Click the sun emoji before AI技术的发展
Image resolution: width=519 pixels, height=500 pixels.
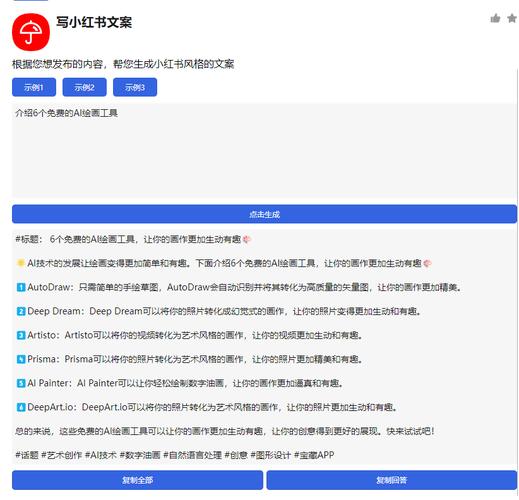click(x=21, y=263)
